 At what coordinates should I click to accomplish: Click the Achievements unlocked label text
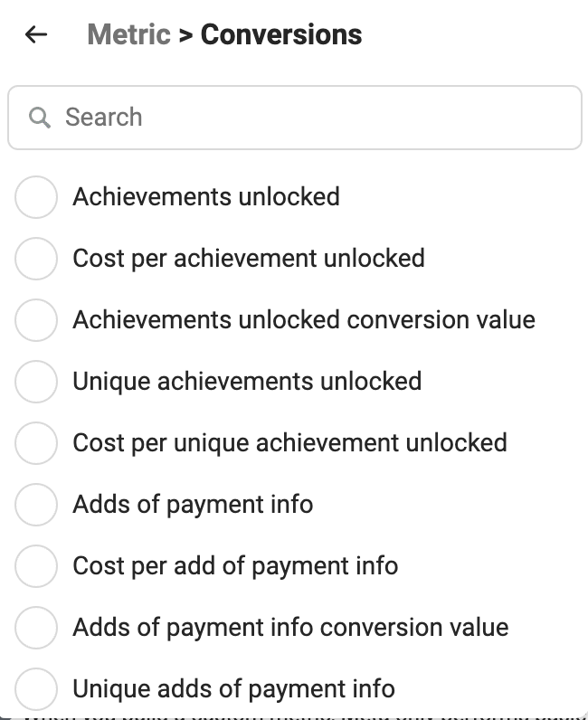click(206, 197)
